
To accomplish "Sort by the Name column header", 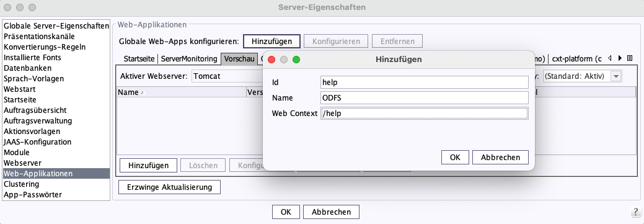I will pyautogui.click(x=181, y=92).
